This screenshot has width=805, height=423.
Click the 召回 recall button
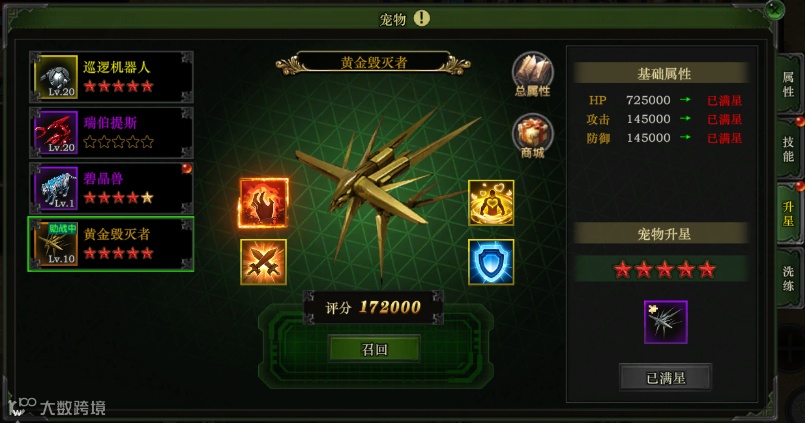coord(374,350)
